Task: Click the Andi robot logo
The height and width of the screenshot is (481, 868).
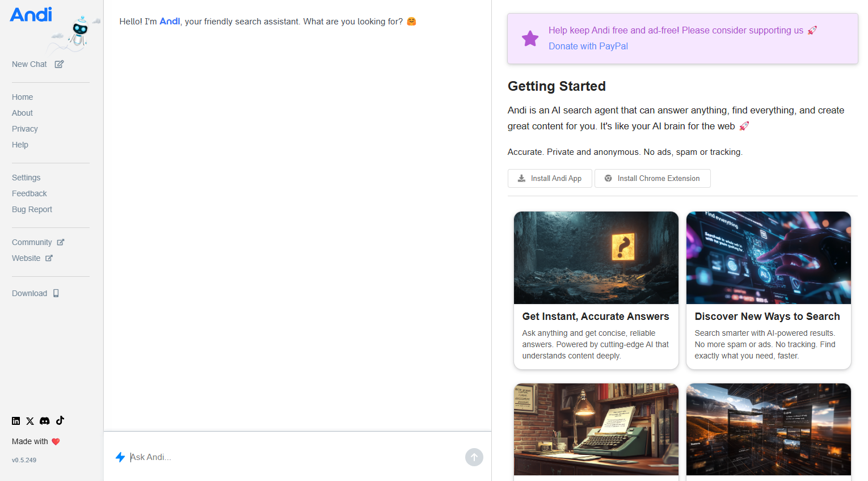Action: coord(79,33)
